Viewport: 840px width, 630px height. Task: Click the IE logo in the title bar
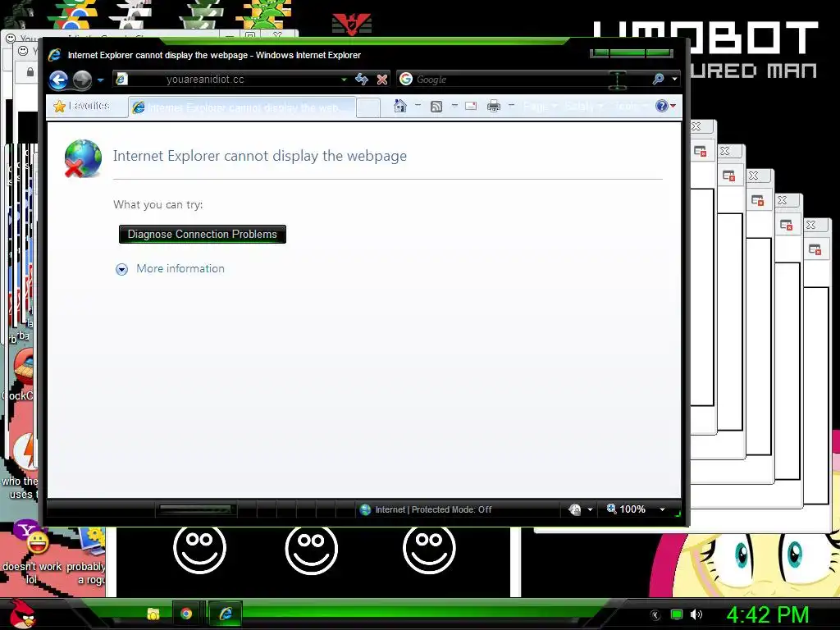pyautogui.click(x=55, y=55)
